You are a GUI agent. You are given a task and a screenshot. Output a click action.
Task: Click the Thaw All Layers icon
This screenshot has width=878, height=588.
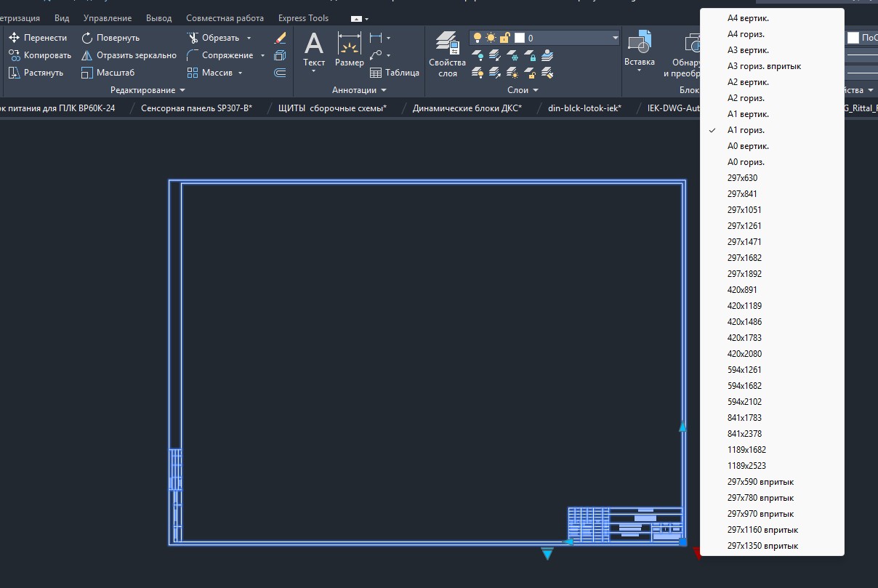point(512,73)
